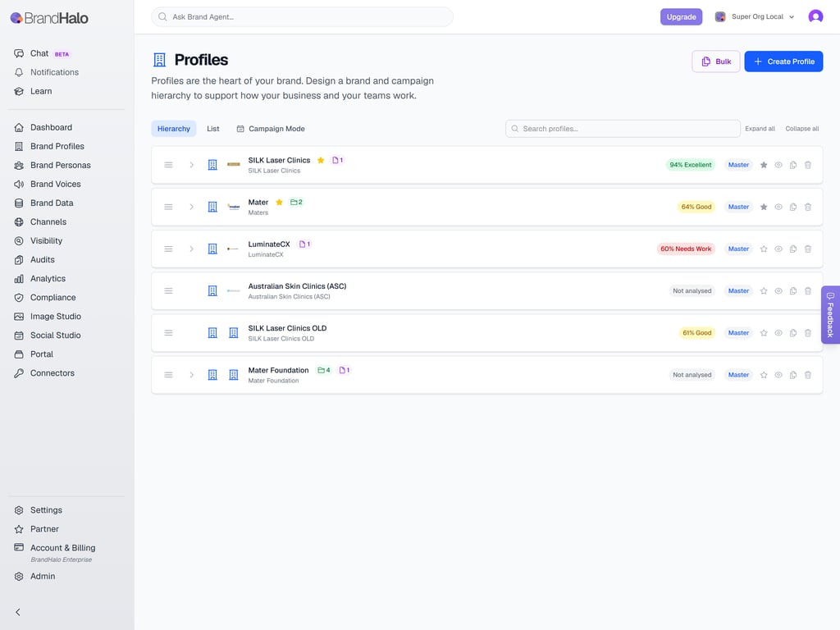Duplicate the SILK Laser Clinics profile

(793, 165)
